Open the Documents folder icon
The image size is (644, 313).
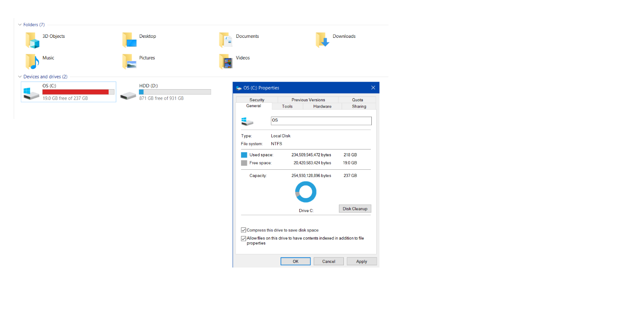(226, 40)
